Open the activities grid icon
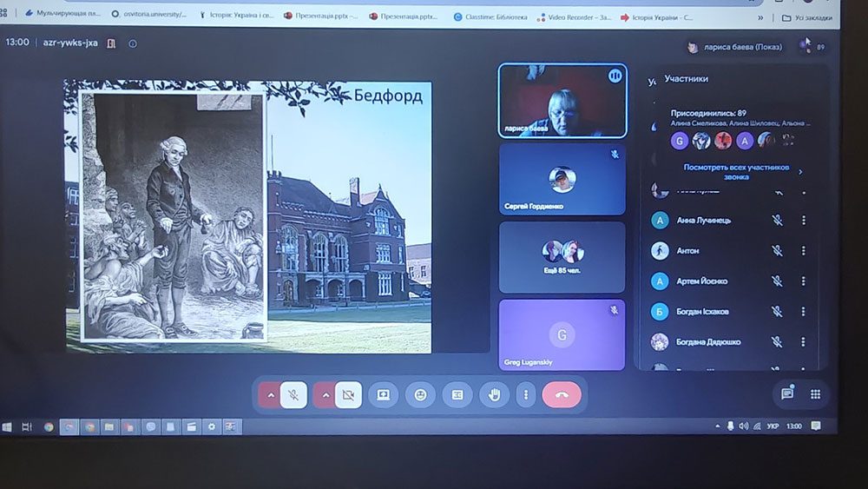 (x=815, y=394)
